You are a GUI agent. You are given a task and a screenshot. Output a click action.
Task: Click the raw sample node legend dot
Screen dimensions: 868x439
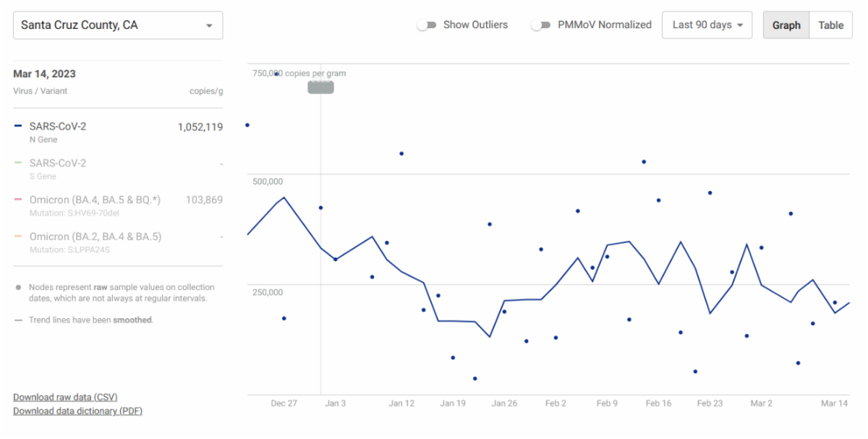[18, 288]
